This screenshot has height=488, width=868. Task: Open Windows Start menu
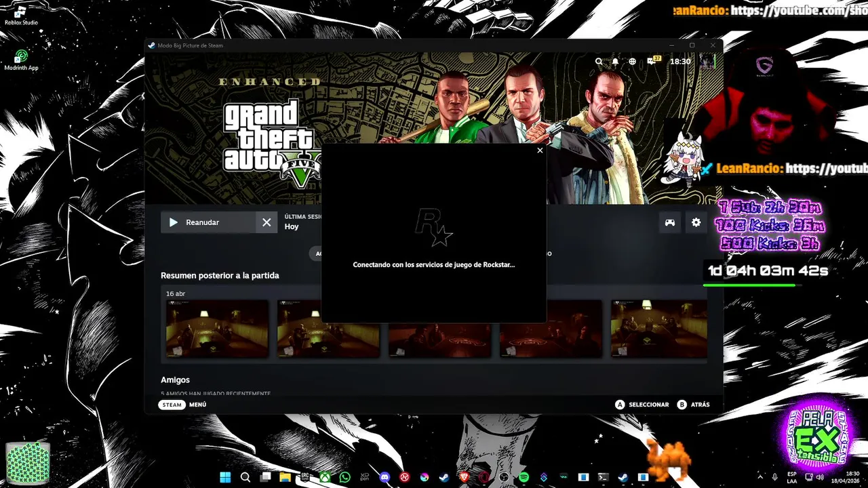(x=225, y=477)
